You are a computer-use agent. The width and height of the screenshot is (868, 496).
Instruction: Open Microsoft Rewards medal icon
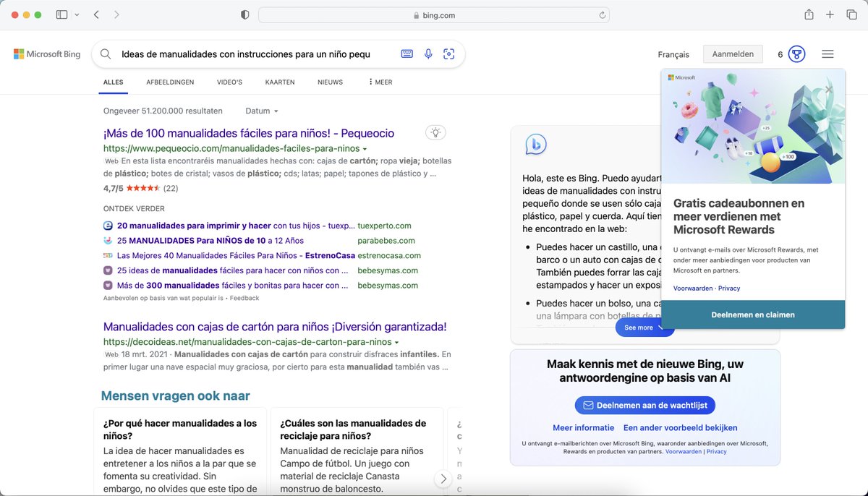(796, 54)
